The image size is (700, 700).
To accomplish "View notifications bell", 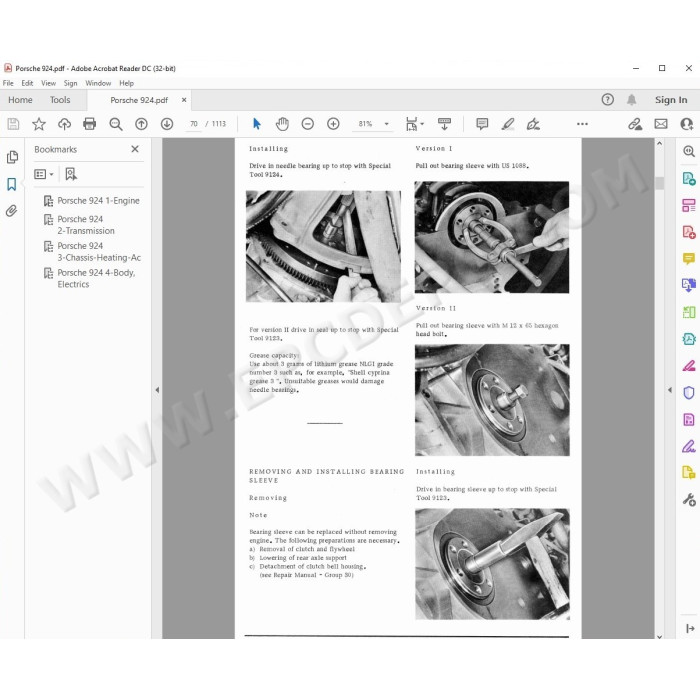I will [631, 100].
